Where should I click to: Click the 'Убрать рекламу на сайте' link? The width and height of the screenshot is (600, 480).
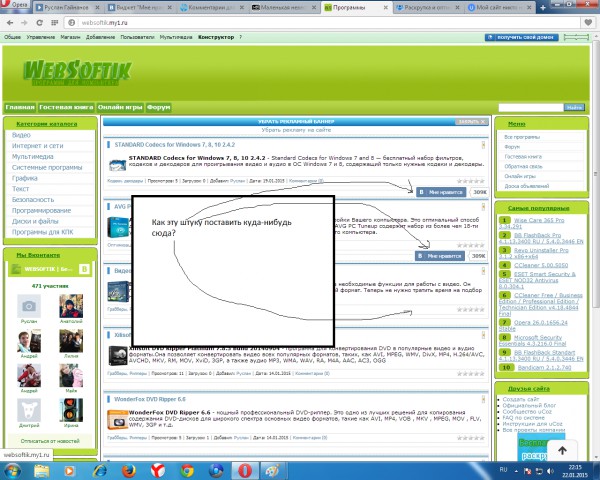click(296, 130)
